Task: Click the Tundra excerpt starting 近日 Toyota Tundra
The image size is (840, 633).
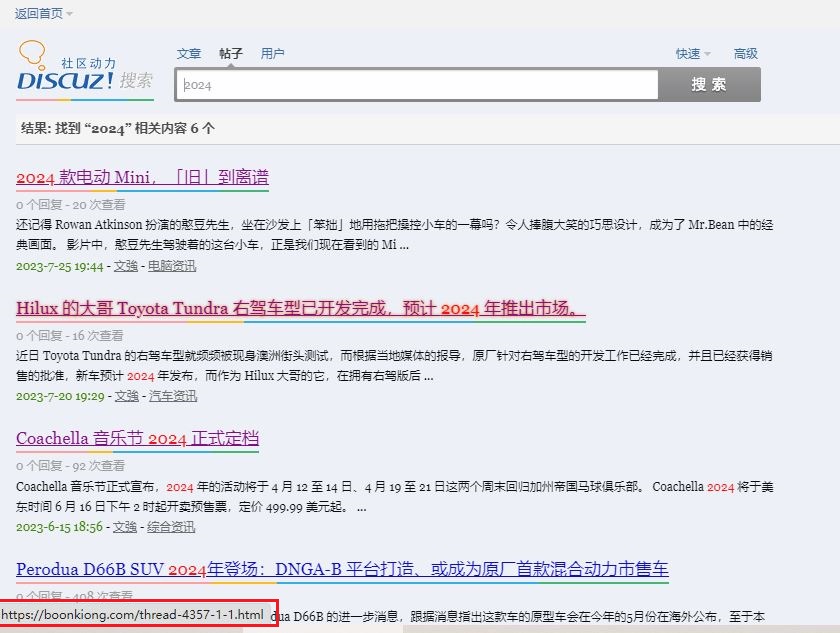Action: pos(394,366)
